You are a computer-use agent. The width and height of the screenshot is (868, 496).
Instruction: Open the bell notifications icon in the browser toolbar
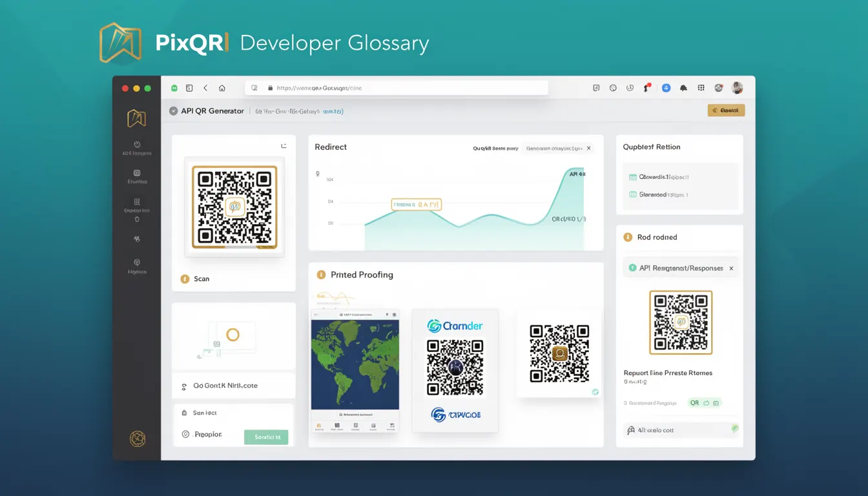pos(683,88)
